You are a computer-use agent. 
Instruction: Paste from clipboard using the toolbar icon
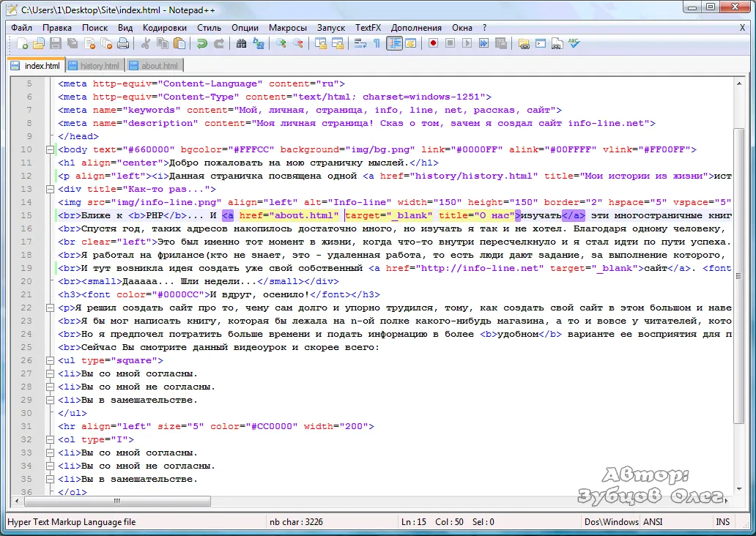coord(179,44)
